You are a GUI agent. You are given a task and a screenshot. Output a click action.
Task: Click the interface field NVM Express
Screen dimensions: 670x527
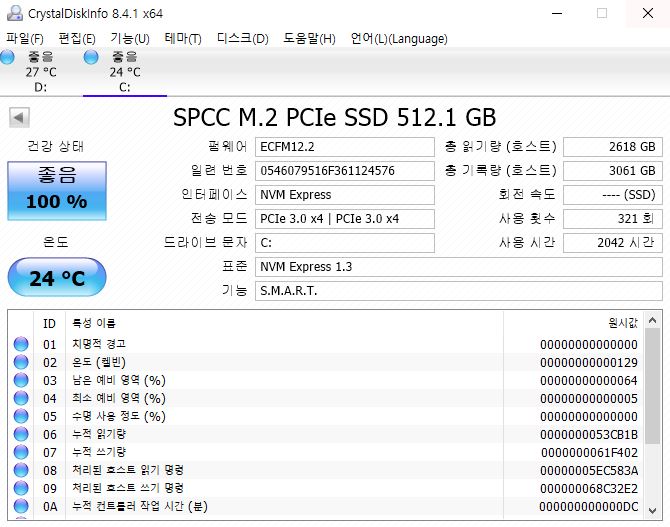[345, 195]
